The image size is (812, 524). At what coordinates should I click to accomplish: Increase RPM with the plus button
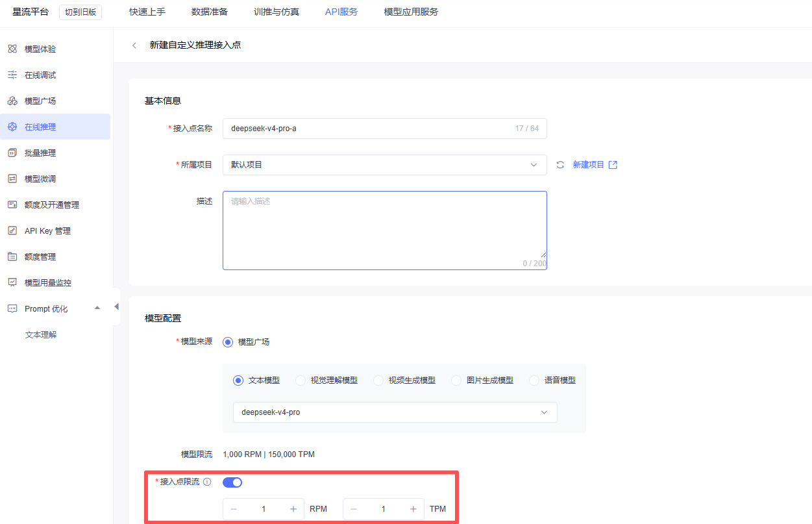(x=293, y=509)
